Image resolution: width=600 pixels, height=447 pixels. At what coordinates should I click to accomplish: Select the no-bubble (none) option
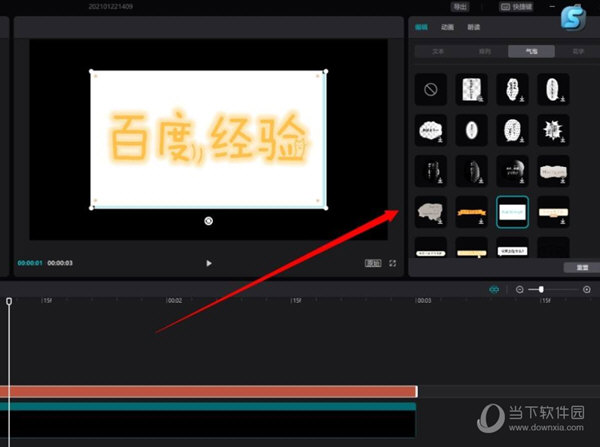[x=431, y=90]
